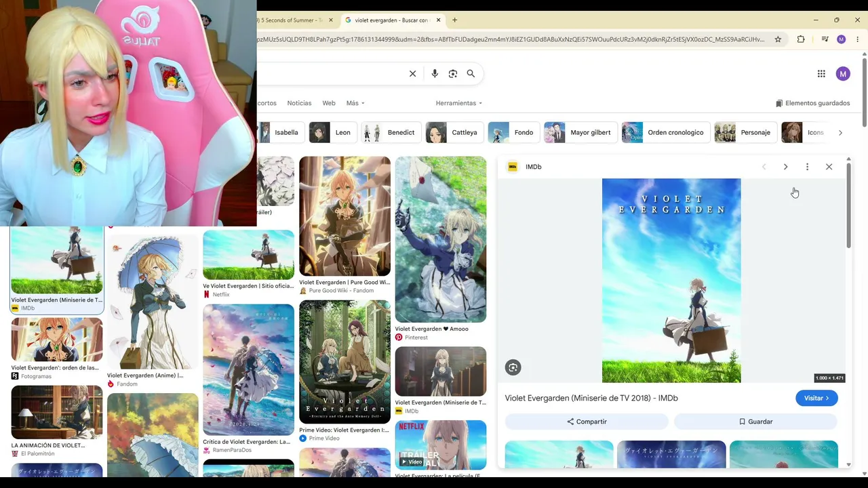Bookmark this page with the star icon
Image resolution: width=868 pixels, height=488 pixels.
778,39
